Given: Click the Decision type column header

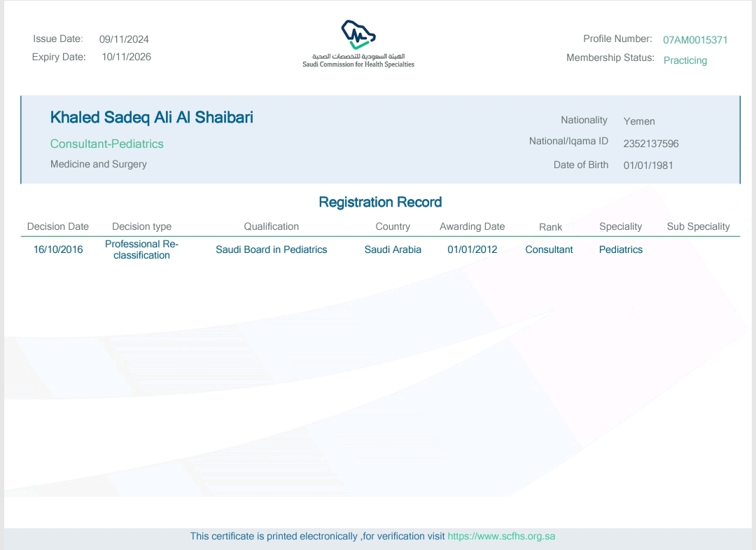Looking at the screenshot, I should click(141, 226).
